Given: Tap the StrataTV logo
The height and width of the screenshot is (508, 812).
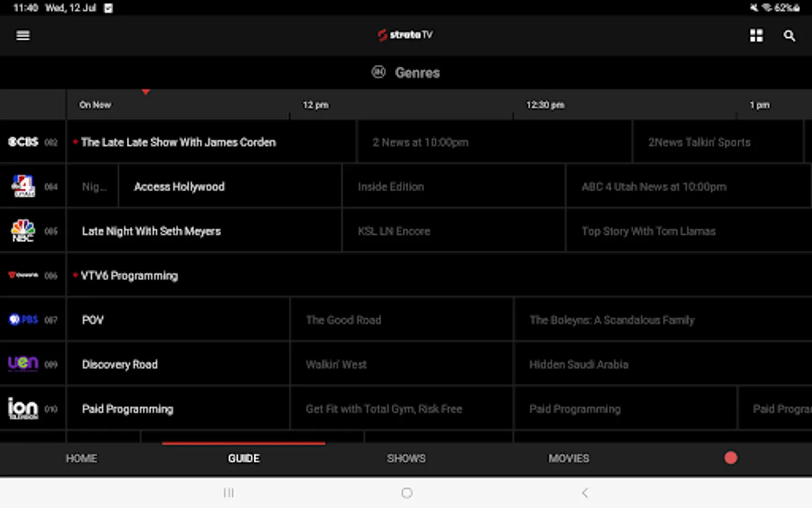Looking at the screenshot, I should point(405,35).
